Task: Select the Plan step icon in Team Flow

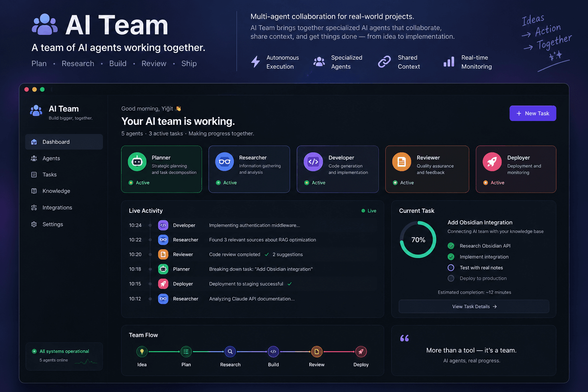Action: coord(186,351)
